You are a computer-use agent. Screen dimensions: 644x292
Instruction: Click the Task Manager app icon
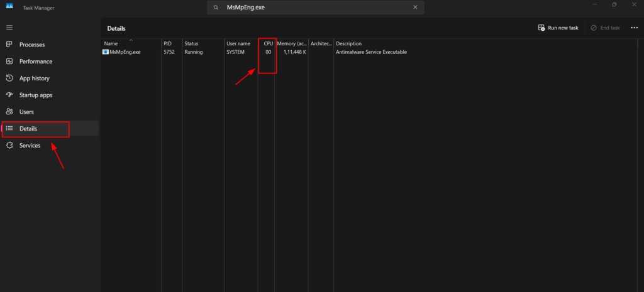(9, 6)
